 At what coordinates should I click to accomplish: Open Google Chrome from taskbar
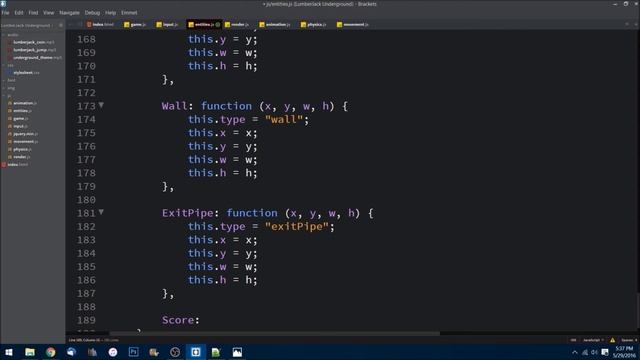point(51,352)
